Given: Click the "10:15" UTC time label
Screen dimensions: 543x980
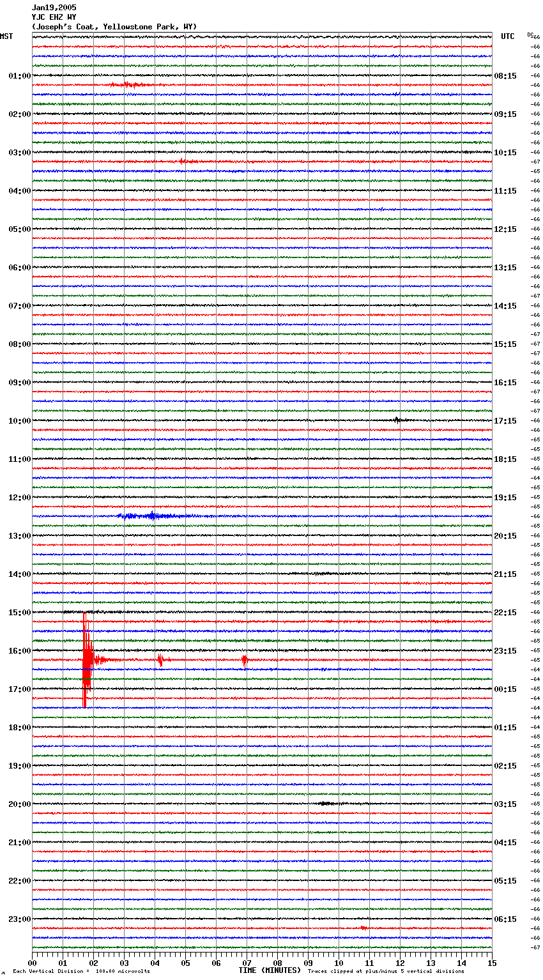Looking at the screenshot, I should click(505, 153).
